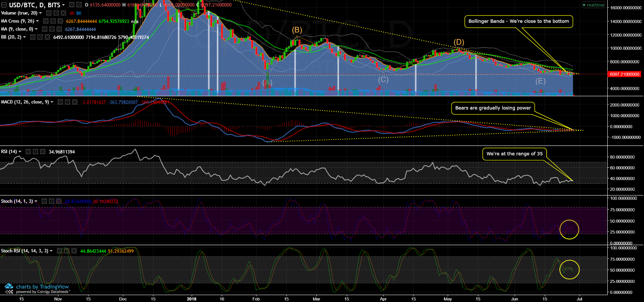
Task: Remove the MA (9, close, 0) indicator
Action: click(59, 29)
